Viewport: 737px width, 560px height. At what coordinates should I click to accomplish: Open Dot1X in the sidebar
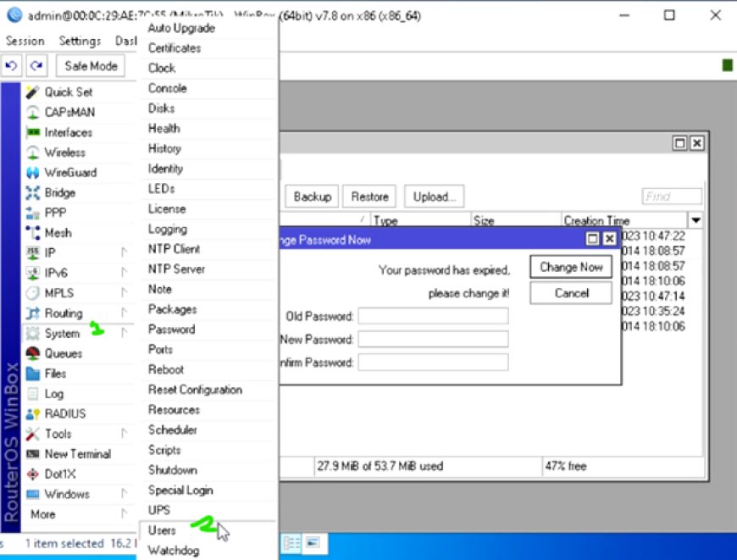(59, 474)
